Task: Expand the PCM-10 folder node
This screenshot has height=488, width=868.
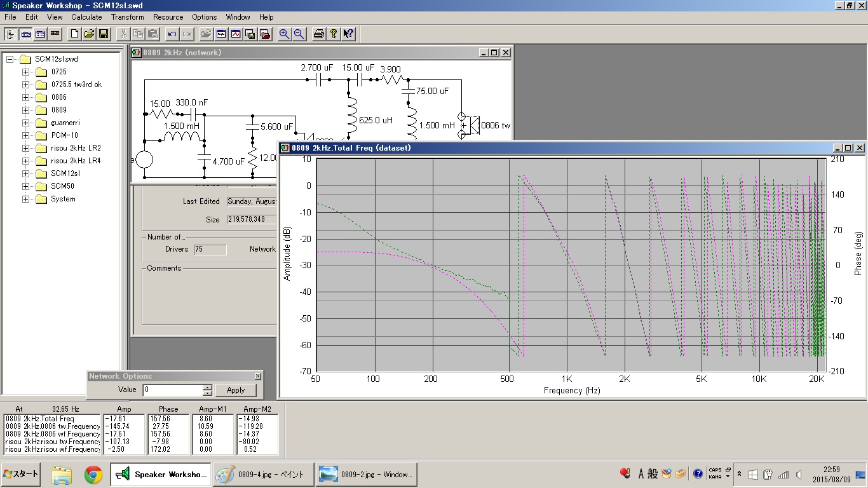Action: click(25, 135)
